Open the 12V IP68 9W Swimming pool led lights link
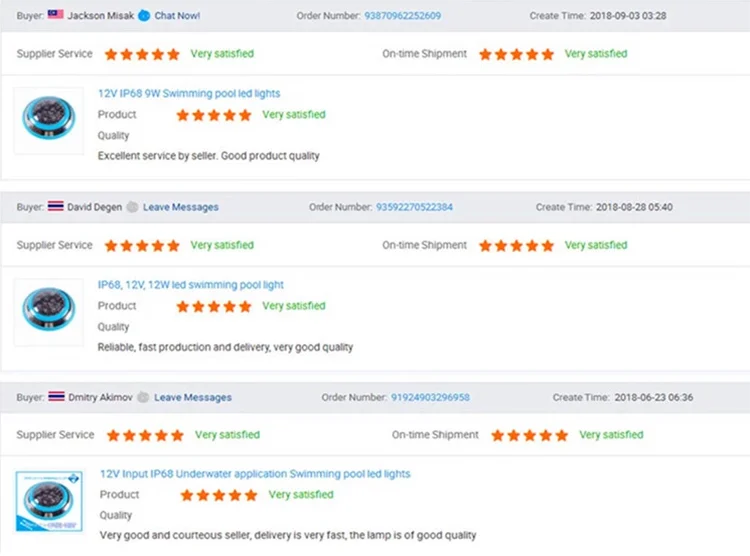 pyautogui.click(x=189, y=93)
